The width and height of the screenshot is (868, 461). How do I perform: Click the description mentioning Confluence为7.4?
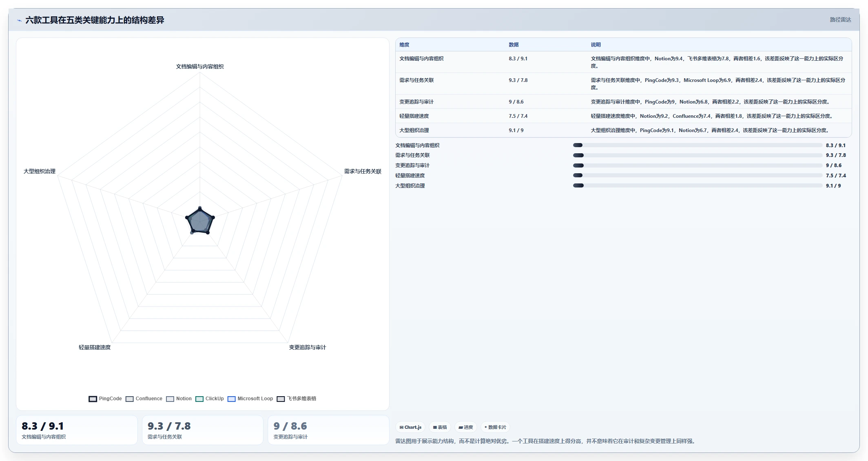click(712, 116)
